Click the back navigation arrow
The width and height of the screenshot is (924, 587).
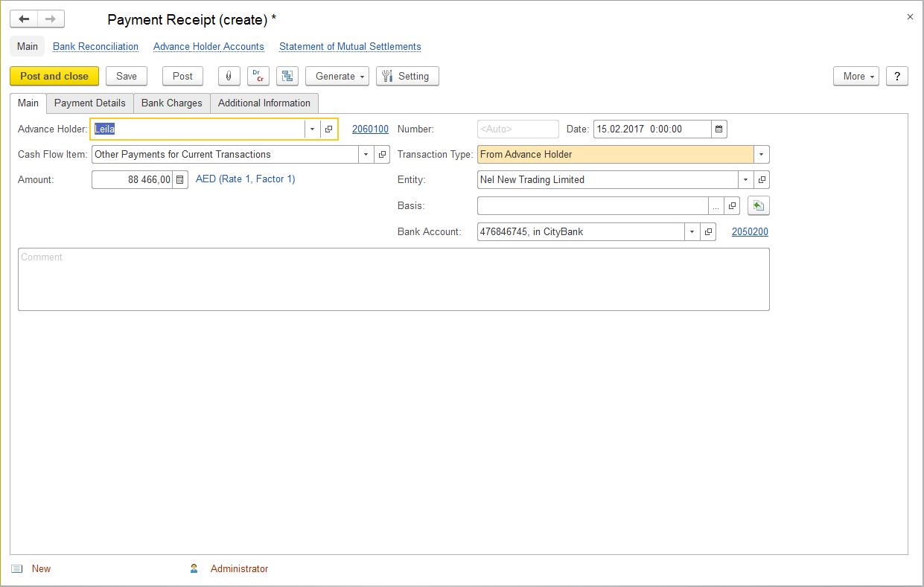pyautogui.click(x=24, y=19)
